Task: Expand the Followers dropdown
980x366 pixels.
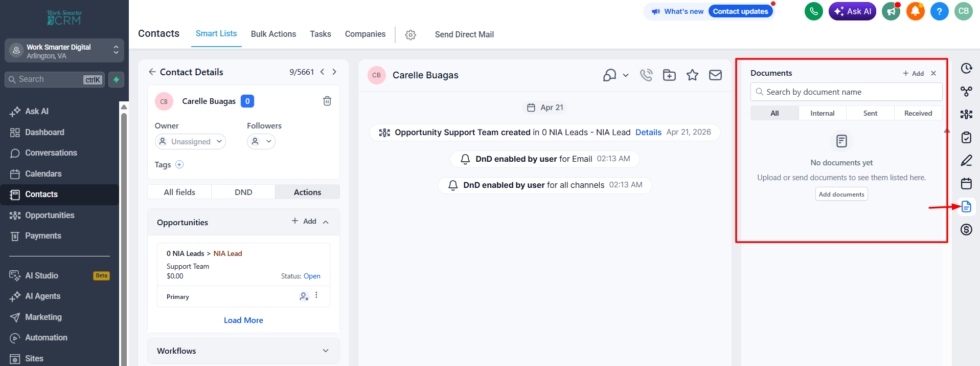Action: point(261,141)
